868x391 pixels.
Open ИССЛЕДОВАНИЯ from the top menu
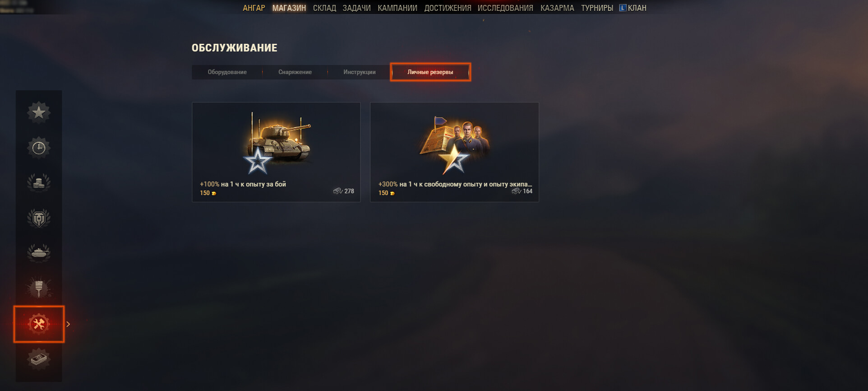click(x=505, y=8)
